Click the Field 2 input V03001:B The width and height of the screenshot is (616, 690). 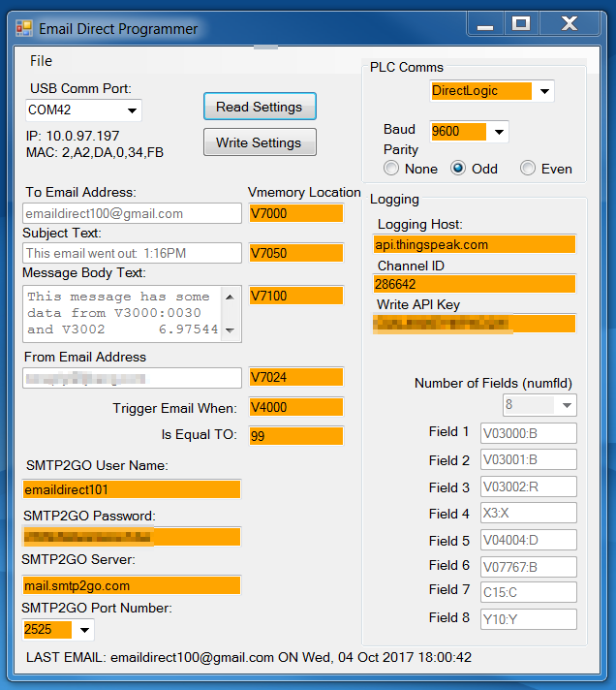pyautogui.click(x=529, y=460)
